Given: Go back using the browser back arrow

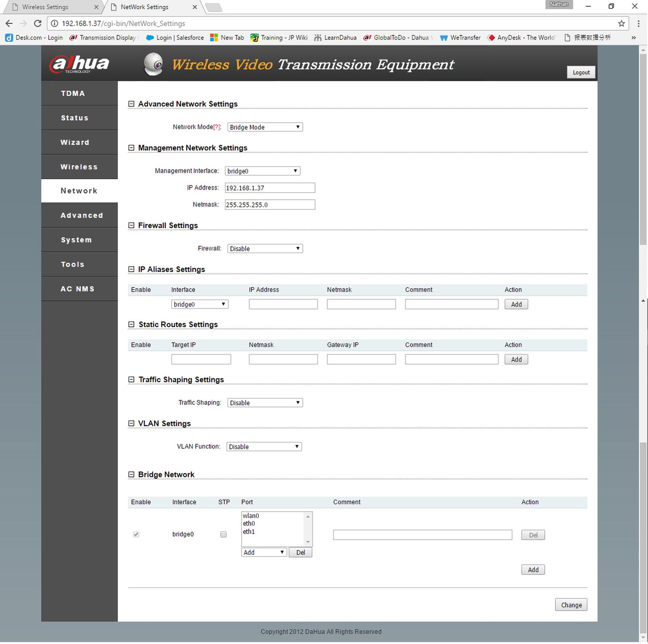Looking at the screenshot, I should point(9,23).
